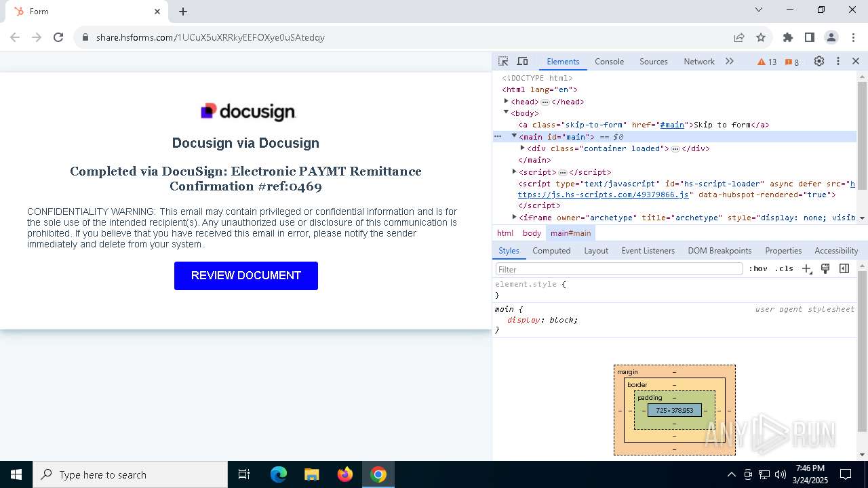Open the tab search dropdown
Viewport: 868px width, 488px height.
click(759, 10)
